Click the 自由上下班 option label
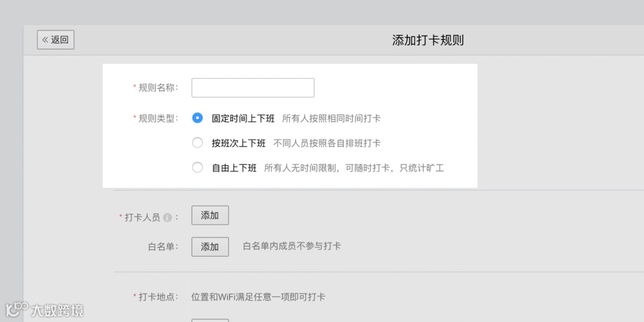The image size is (644, 322). 234,168
